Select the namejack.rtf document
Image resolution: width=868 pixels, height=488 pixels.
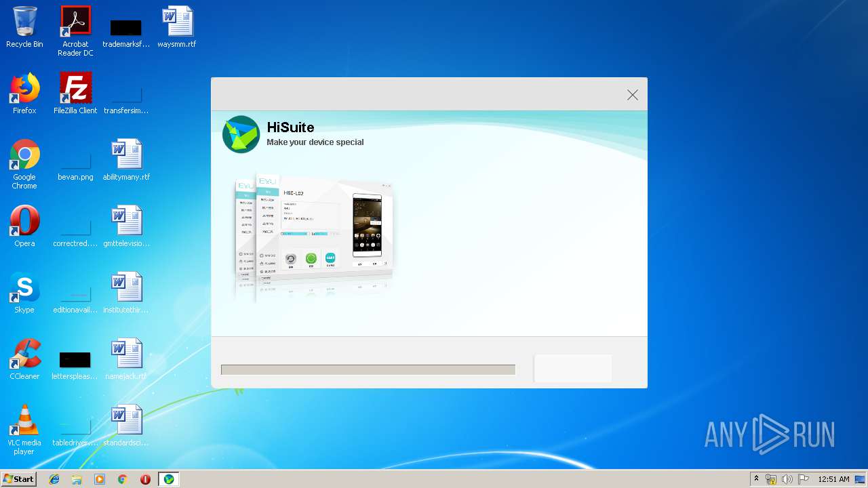(126, 359)
